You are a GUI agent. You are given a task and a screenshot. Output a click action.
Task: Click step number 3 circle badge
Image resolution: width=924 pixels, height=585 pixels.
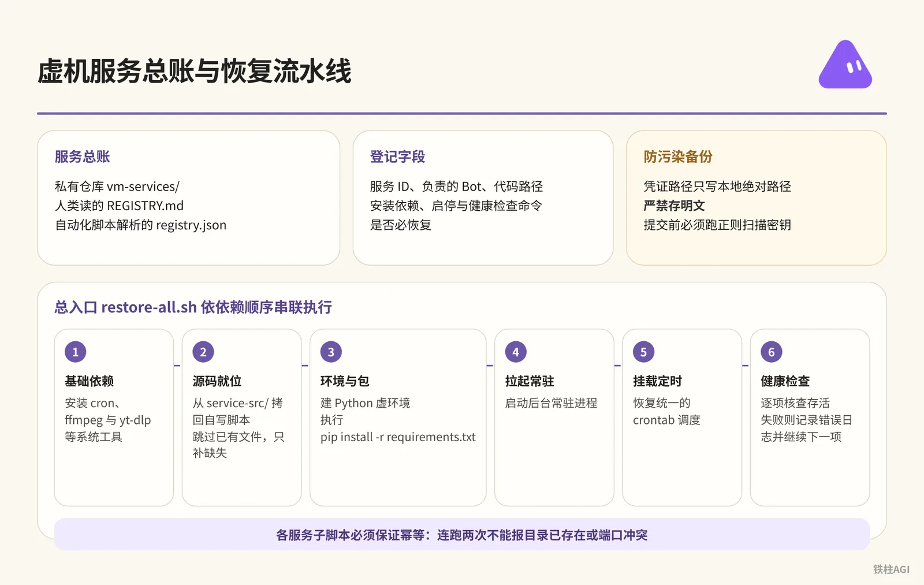pos(331,352)
